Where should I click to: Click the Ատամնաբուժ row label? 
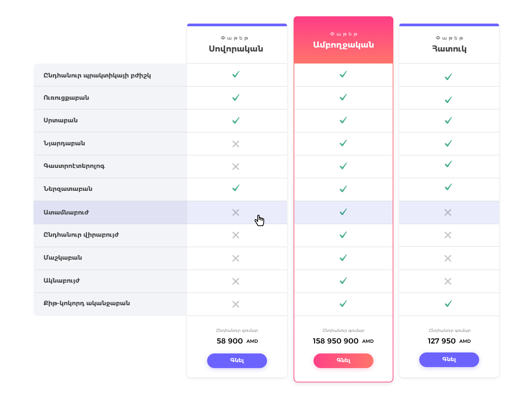coord(66,212)
